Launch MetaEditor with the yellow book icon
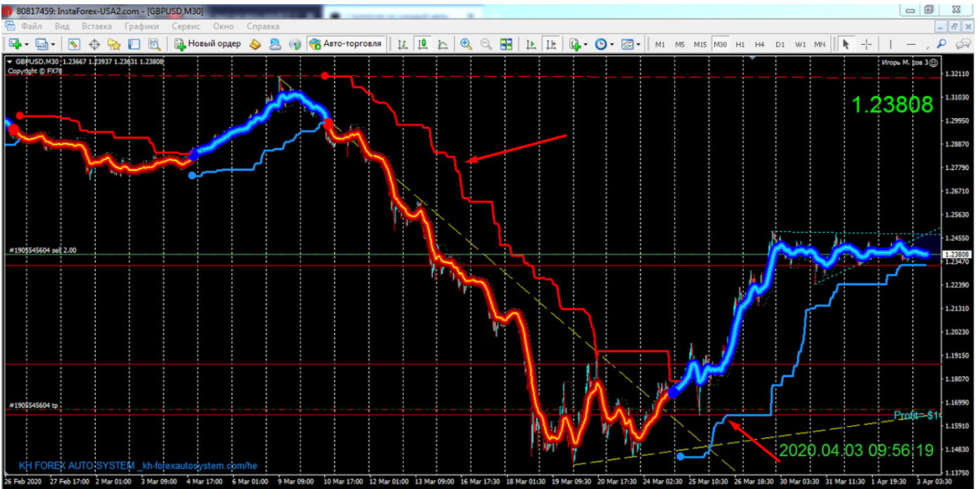Viewport: 980px width, 489px height. (255, 44)
